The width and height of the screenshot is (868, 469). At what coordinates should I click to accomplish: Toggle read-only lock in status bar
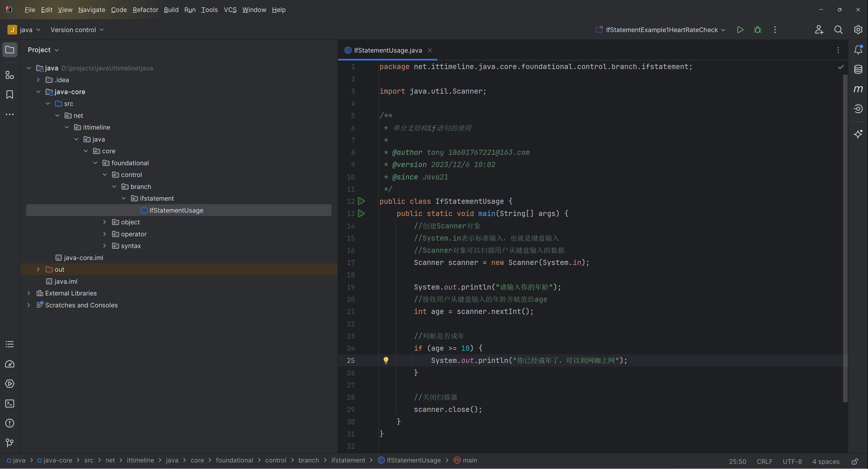(x=854, y=461)
